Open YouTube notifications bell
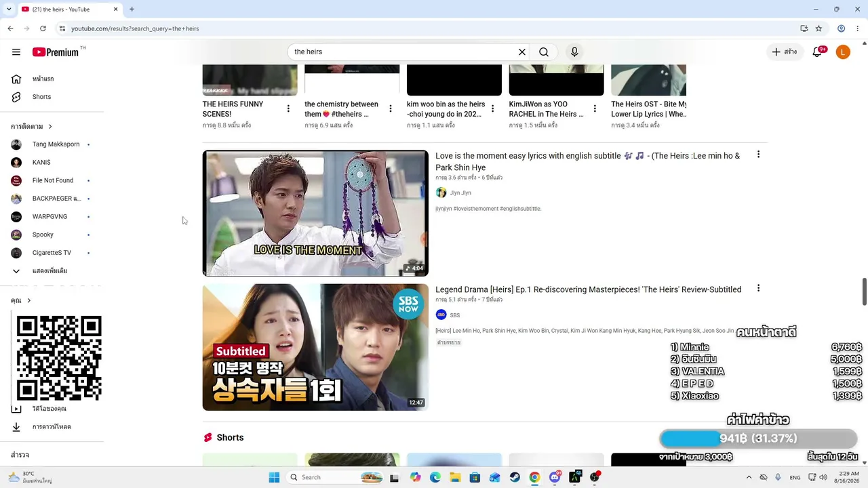Screen dimensions: 868x488 [x=818, y=52]
